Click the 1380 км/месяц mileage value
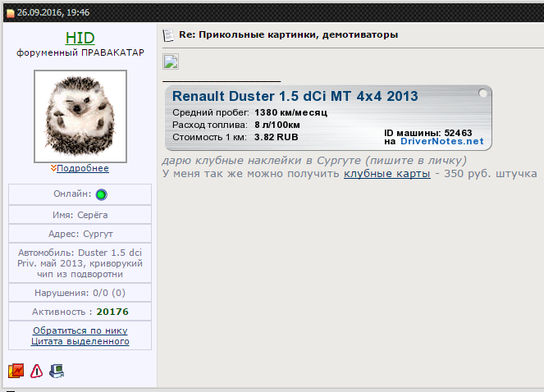The image size is (544, 392). point(290,112)
